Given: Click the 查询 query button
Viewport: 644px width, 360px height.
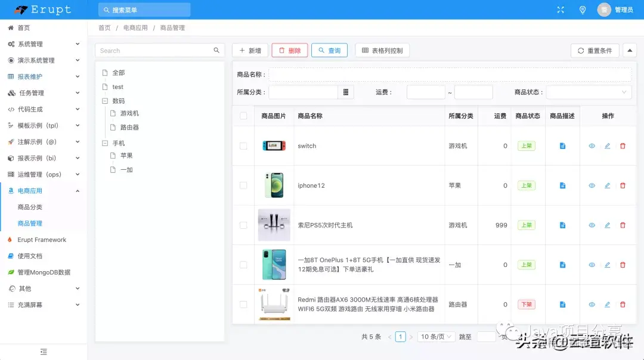Looking at the screenshot, I should tap(329, 50).
